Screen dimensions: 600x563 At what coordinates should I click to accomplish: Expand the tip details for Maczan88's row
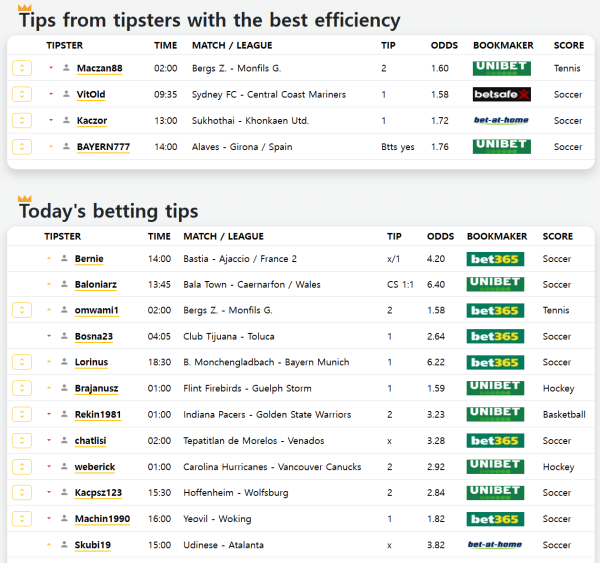[x=21, y=68]
